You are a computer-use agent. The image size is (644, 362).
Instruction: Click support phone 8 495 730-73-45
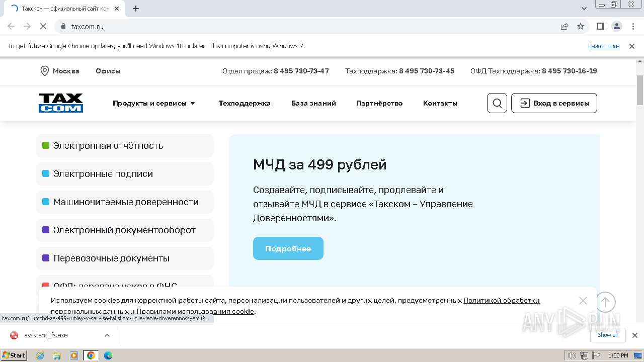click(x=427, y=71)
